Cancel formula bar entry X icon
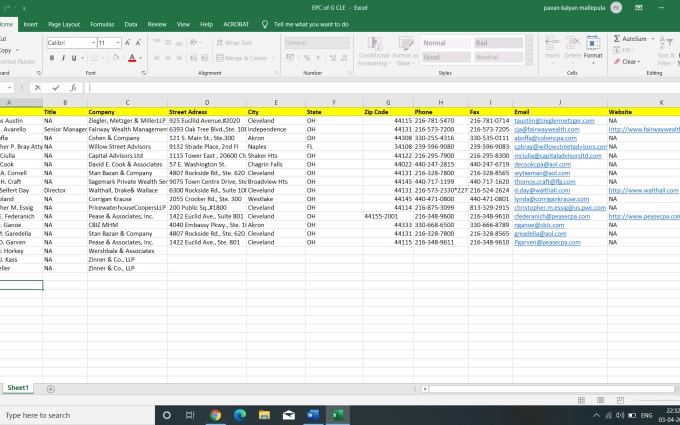 click(38, 88)
